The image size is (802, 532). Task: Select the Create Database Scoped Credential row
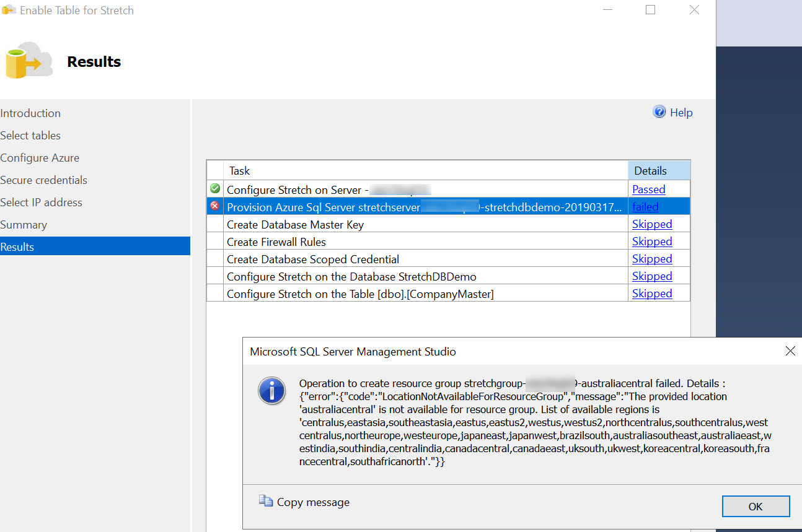[x=448, y=258]
